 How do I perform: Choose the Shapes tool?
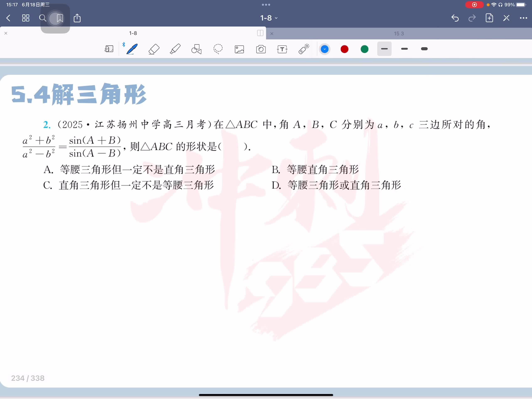(x=196, y=49)
